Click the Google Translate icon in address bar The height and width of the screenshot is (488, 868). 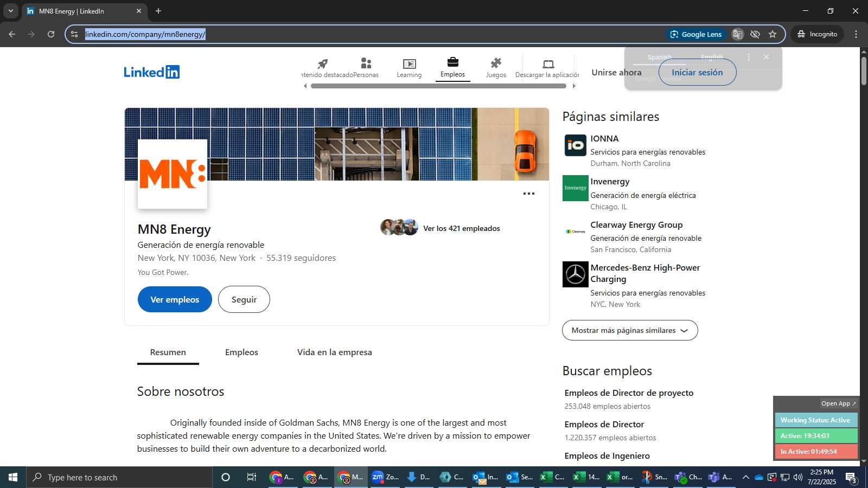click(737, 34)
